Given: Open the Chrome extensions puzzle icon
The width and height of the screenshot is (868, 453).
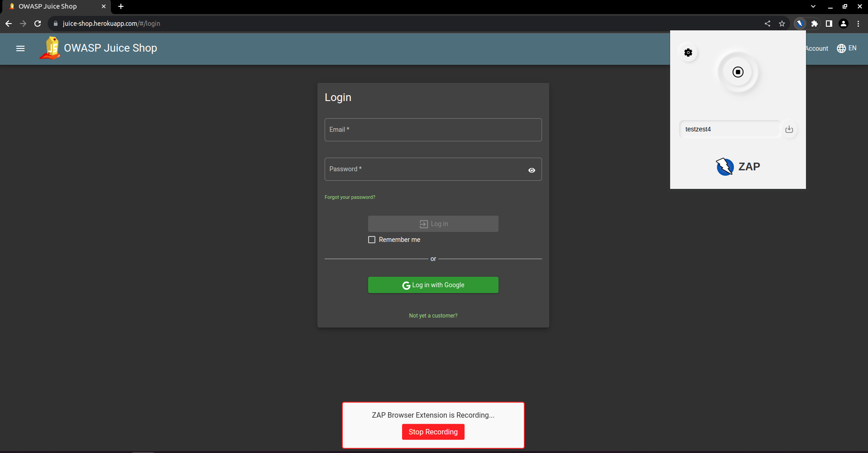Looking at the screenshot, I should click(x=814, y=24).
